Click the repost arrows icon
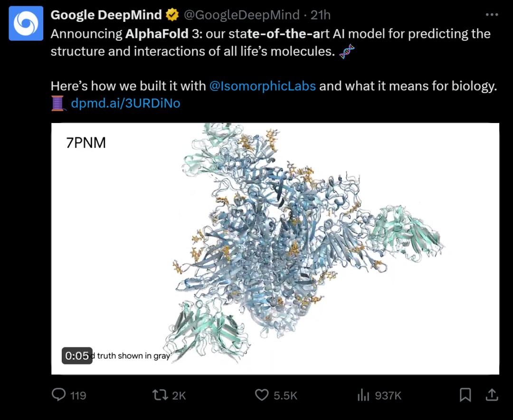 [158, 395]
